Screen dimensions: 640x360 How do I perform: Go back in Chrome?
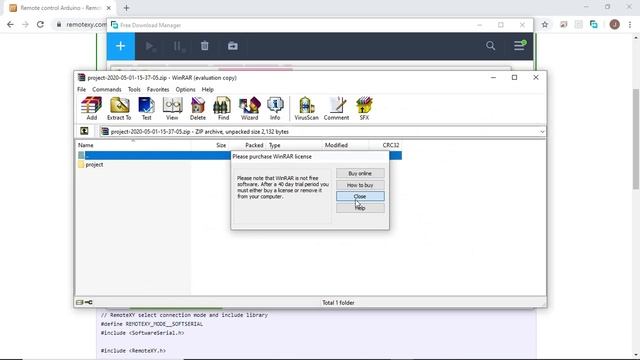click(x=10, y=24)
